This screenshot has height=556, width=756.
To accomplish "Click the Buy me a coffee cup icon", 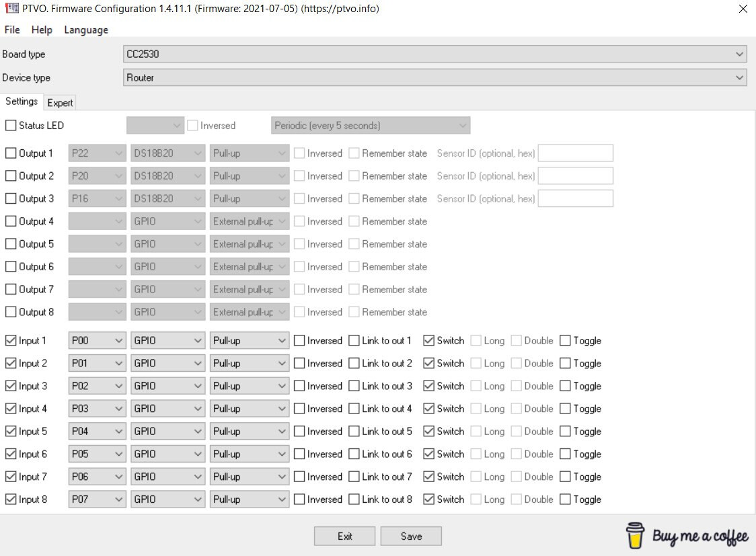I will coord(635,535).
